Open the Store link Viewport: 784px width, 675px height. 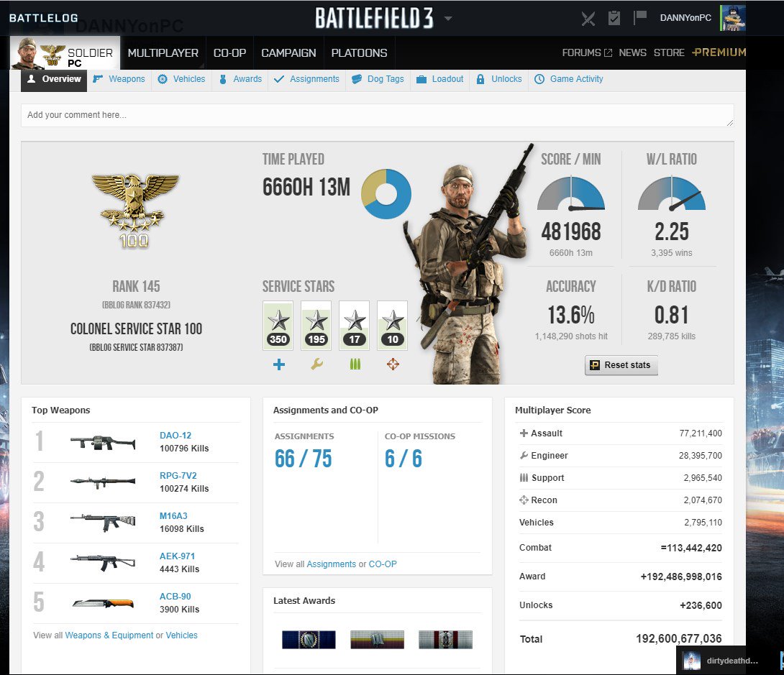pos(669,52)
